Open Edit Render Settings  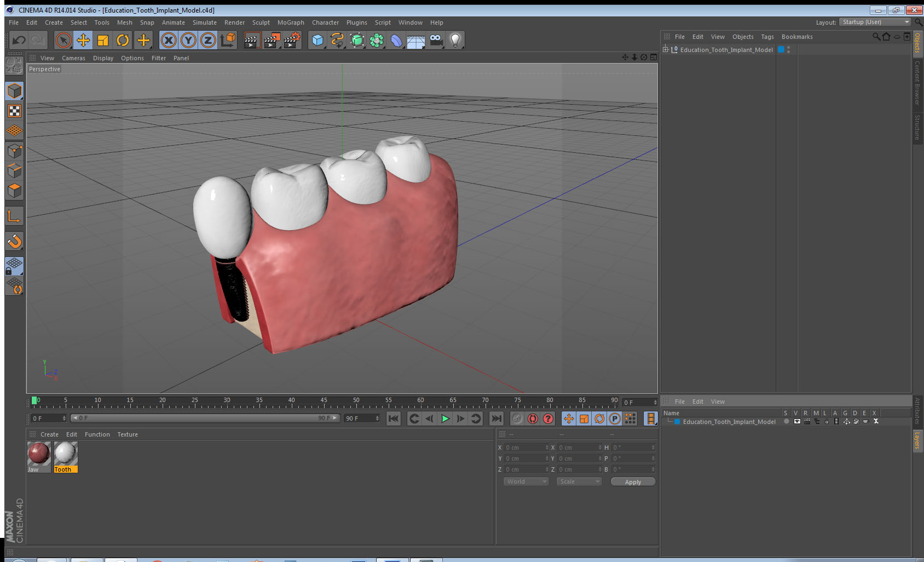point(292,40)
